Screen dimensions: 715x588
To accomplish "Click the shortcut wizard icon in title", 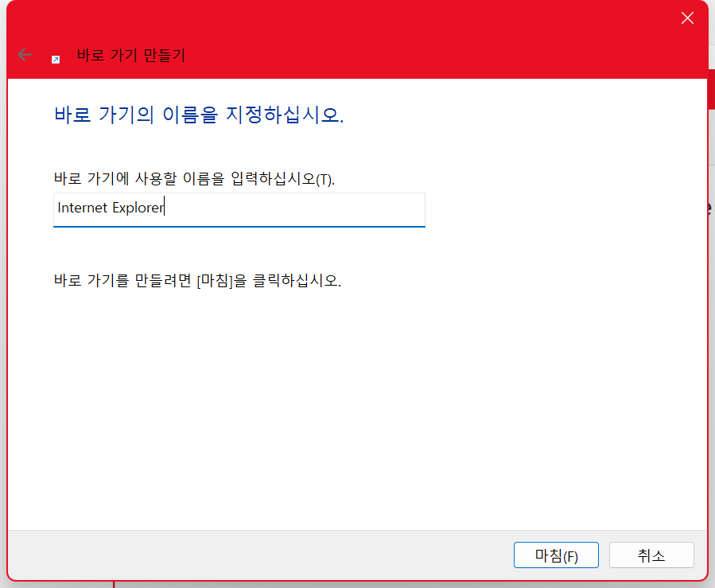I will click(x=56, y=60).
